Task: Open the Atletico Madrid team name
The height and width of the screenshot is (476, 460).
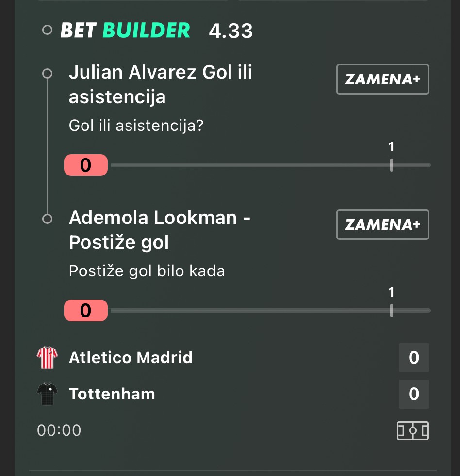Action: point(131,358)
